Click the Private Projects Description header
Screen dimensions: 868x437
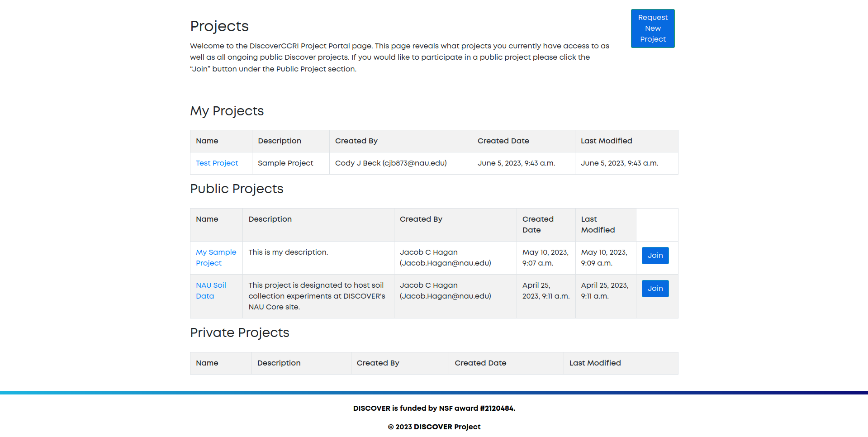click(301, 363)
